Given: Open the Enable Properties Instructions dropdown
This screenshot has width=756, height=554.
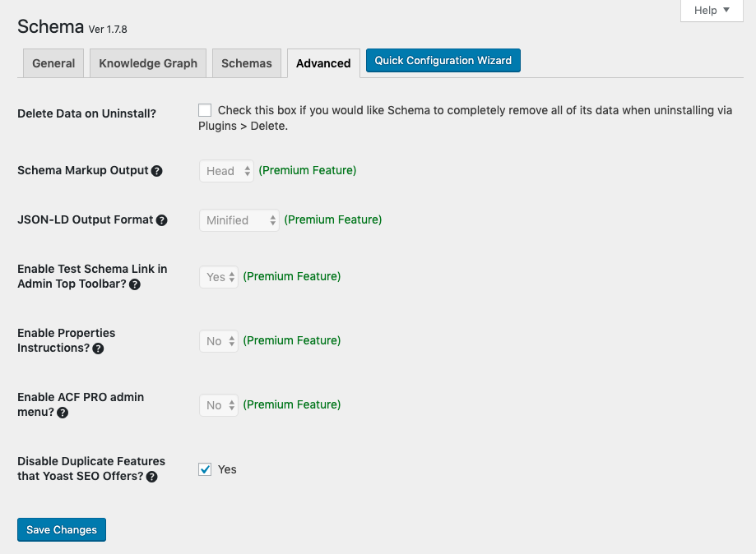Looking at the screenshot, I should pos(219,341).
